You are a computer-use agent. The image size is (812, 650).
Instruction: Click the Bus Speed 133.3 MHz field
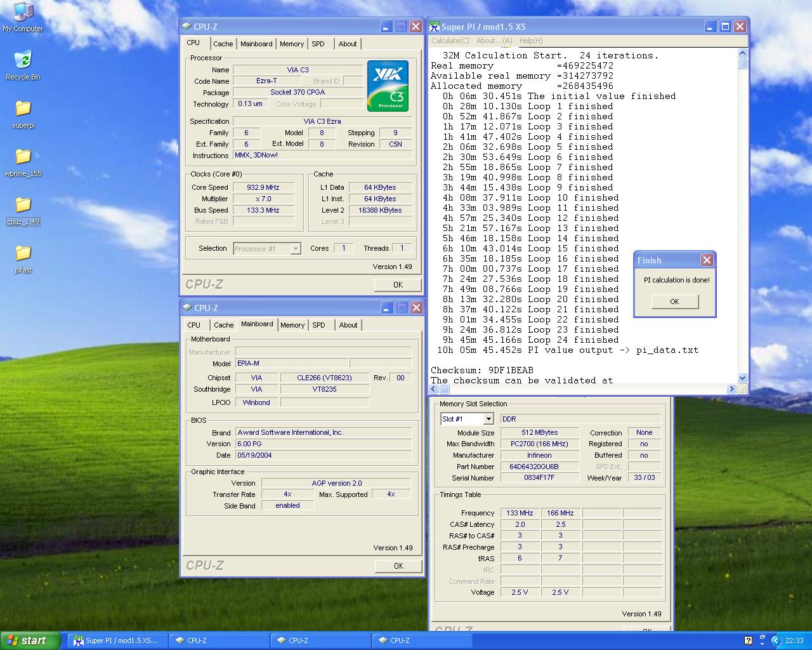coord(263,210)
